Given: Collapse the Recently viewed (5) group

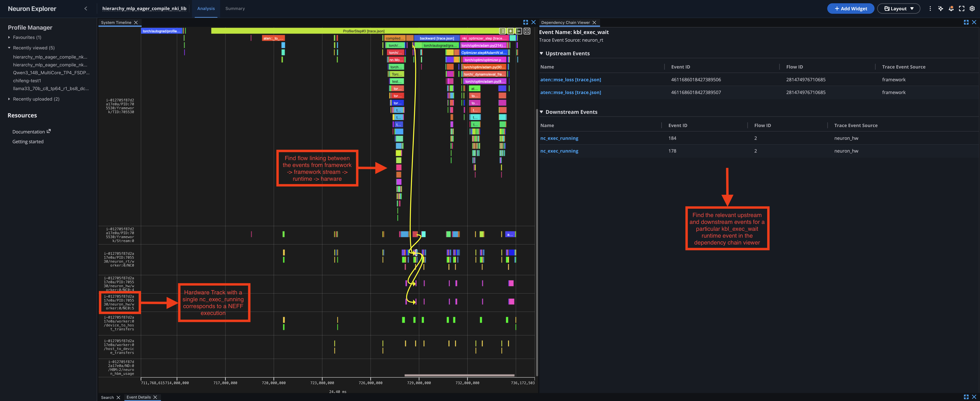Looking at the screenshot, I should pos(9,48).
